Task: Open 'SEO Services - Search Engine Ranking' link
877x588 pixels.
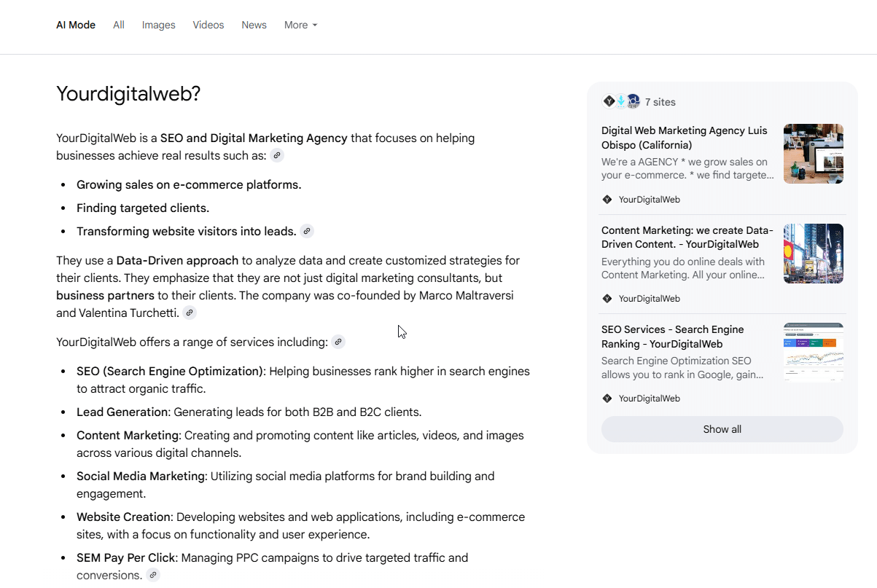Action: pyautogui.click(x=672, y=337)
